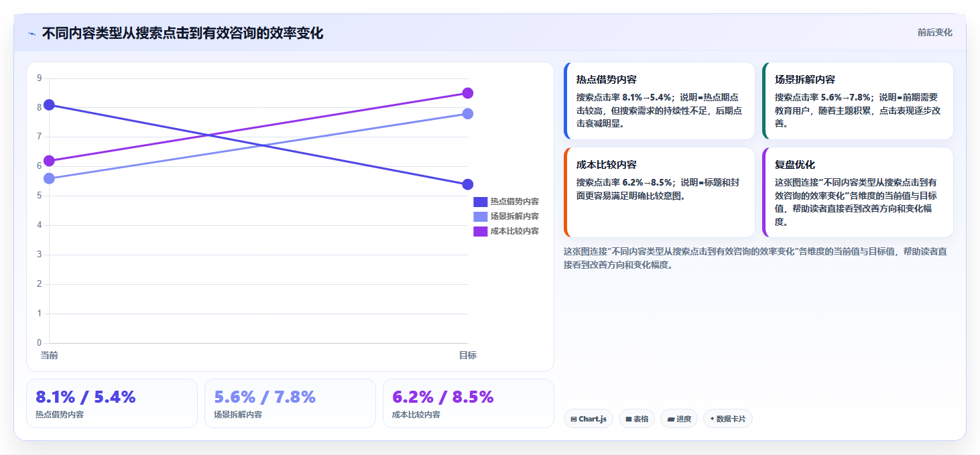Viewport: 980px width, 455px height.
Task: Click text 搜索点击率 5.6%→7.8% in card
Action: tap(823, 97)
